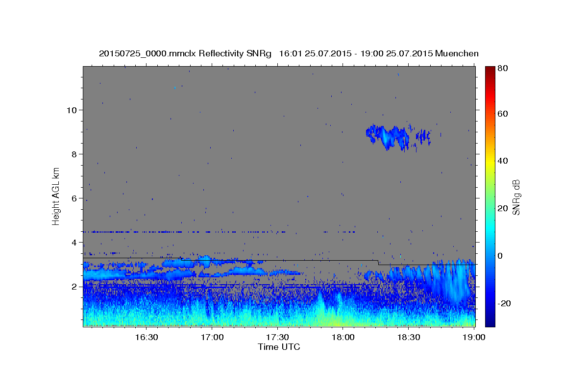The image size is (588, 392).
Task: Click the height tick label 8
Action: (73, 154)
